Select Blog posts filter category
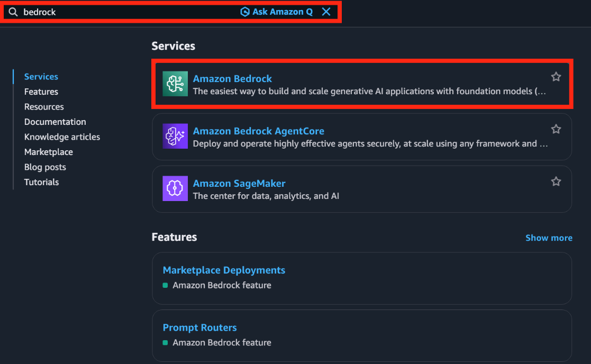591x364 pixels. 45,167
